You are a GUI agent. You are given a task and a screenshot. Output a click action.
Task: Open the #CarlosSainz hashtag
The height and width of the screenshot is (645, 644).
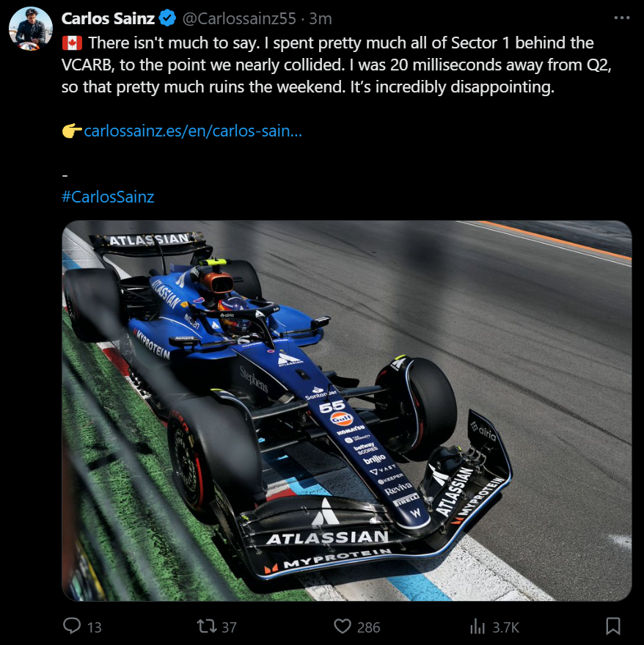pos(108,197)
